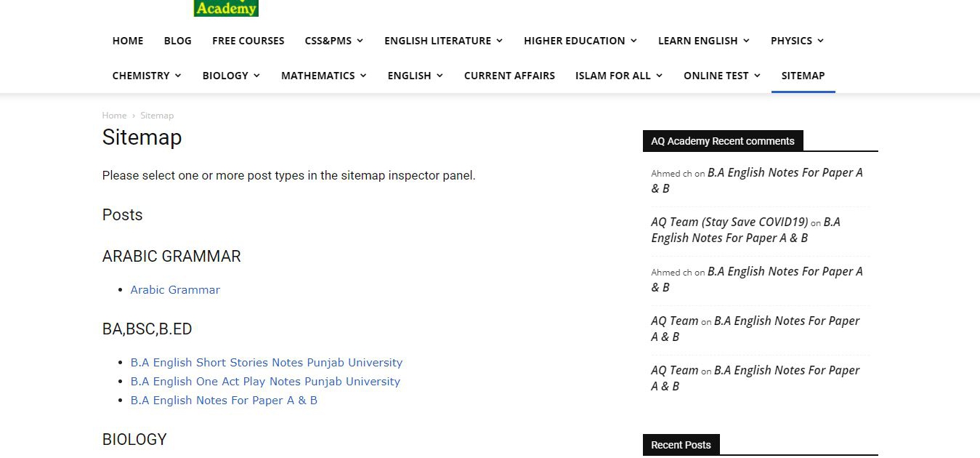Open the Islam For All dropdown
This screenshot has width=980, height=458.
pyautogui.click(x=619, y=76)
